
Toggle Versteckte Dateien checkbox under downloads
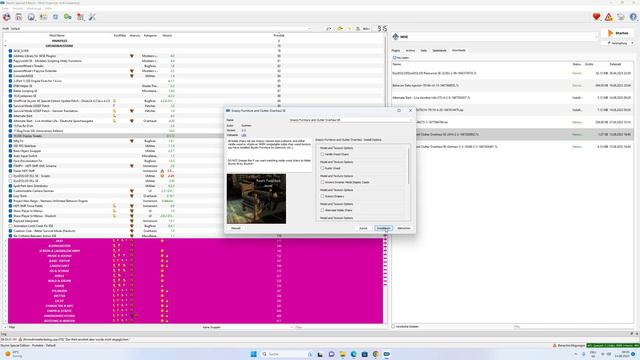tap(393, 327)
